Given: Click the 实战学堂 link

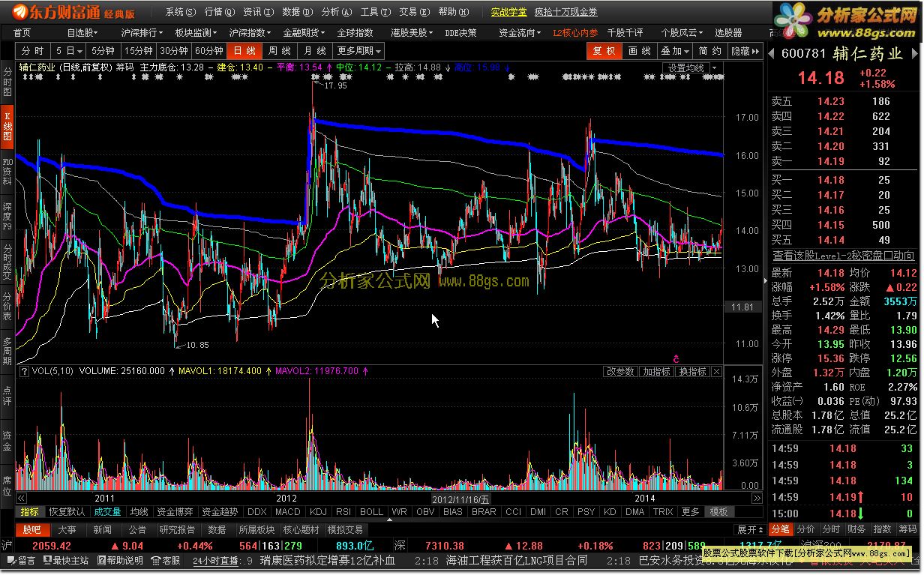Looking at the screenshot, I should pyautogui.click(x=508, y=12).
